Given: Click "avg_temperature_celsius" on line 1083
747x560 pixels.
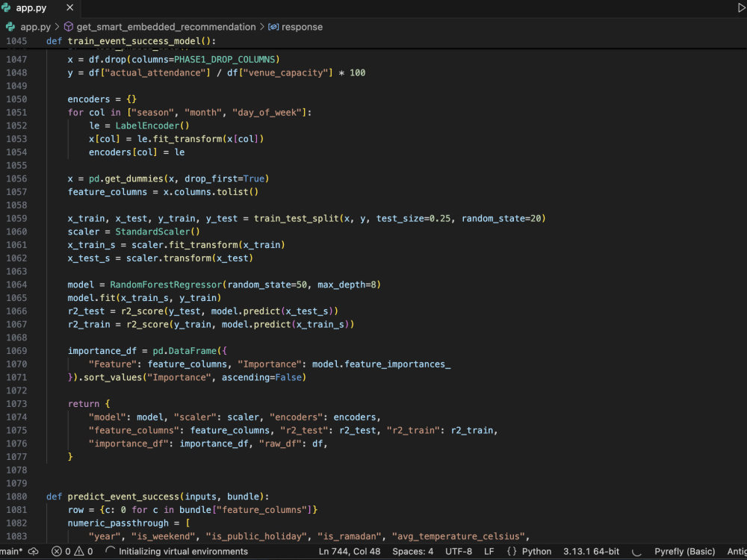Looking at the screenshot, I should [x=459, y=537].
